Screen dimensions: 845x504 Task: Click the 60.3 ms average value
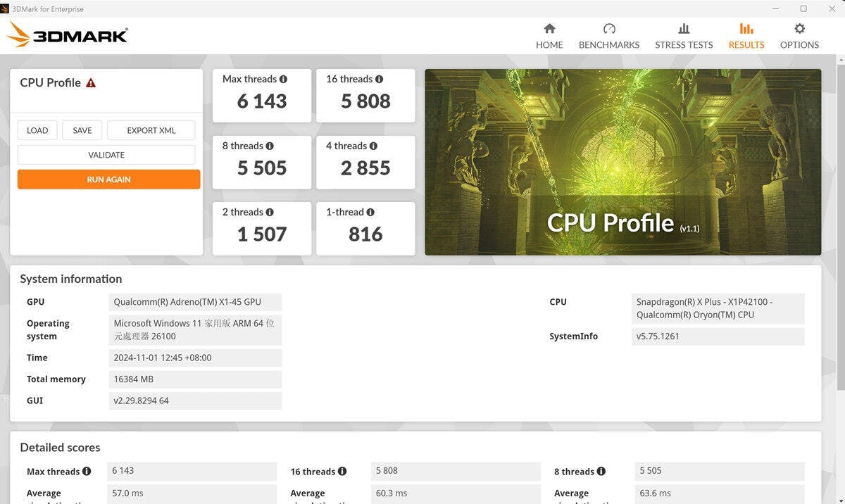pyautogui.click(x=456, y=493)
